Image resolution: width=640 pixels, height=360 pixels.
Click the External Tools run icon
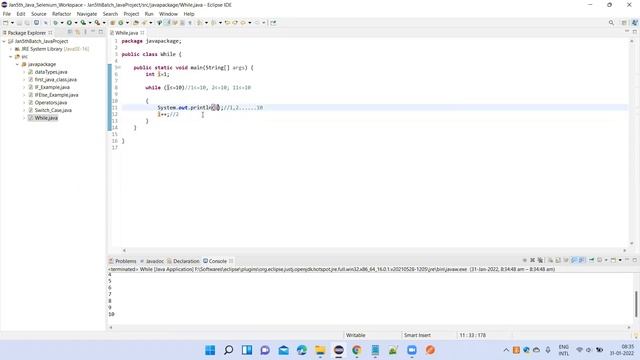pyautogui.click(x=97, y=23)
